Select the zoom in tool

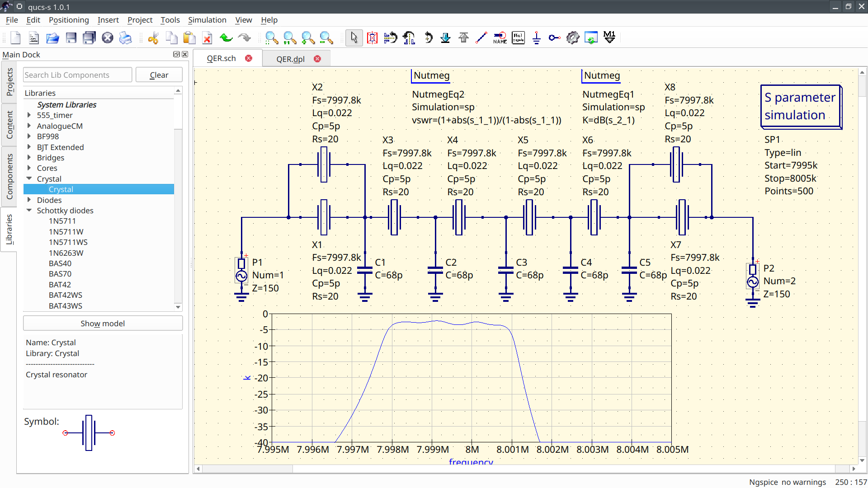point(307,38)
